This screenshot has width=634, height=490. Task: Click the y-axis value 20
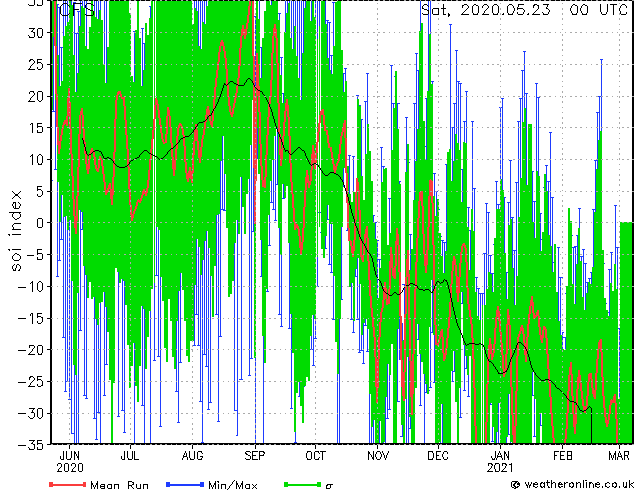(x=35, y=97)
